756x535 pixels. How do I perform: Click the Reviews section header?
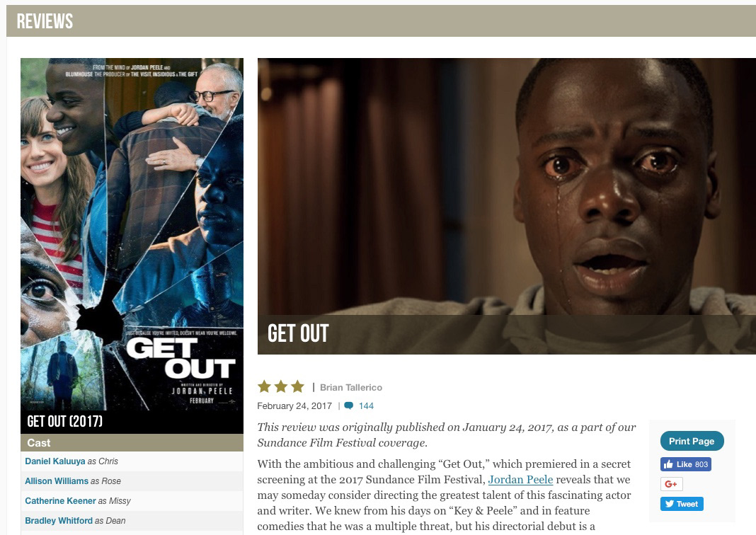pyautogui.click(x=45, y=21)
